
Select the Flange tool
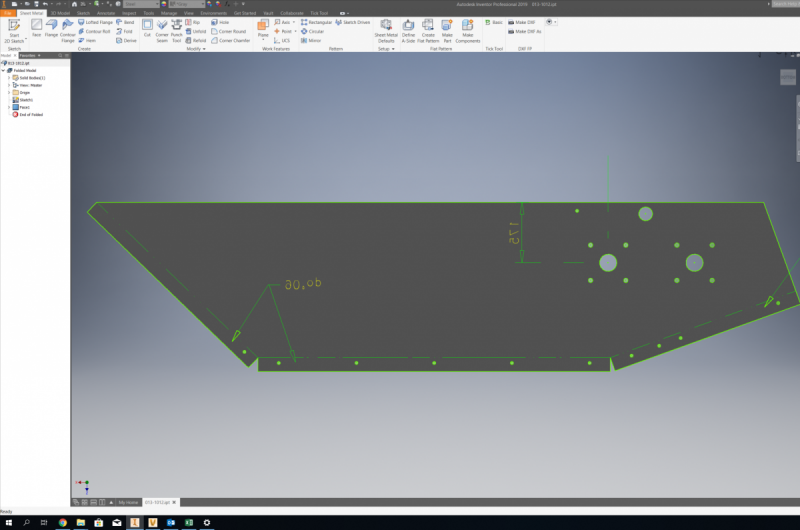click(51, 28)
